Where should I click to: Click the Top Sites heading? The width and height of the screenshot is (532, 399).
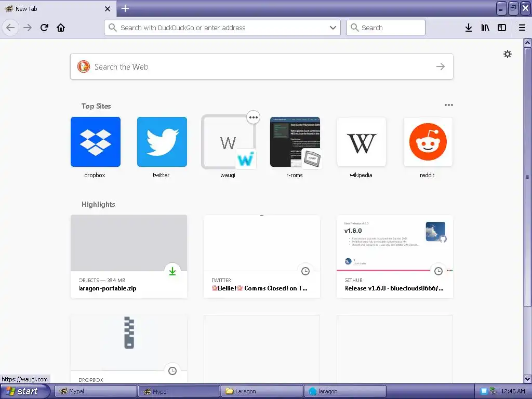coord(96,106)
